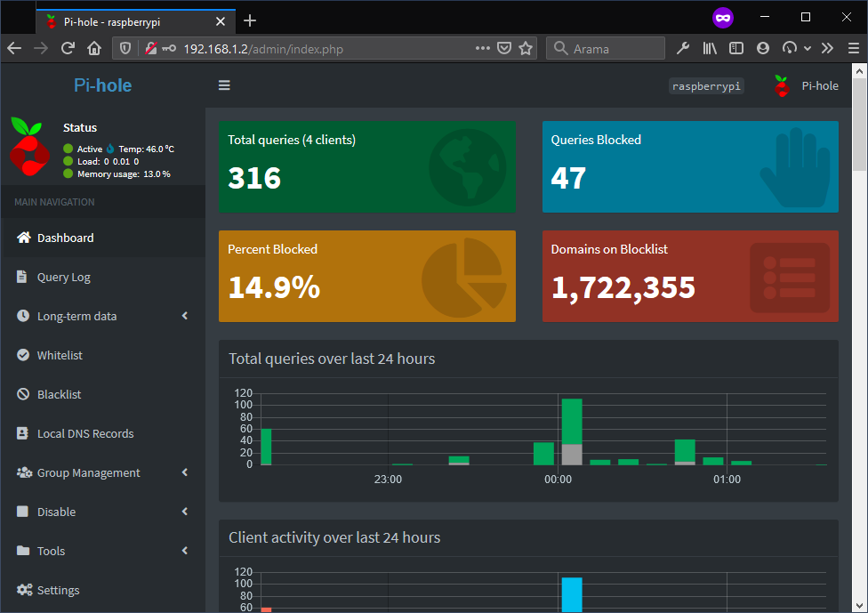Open the Tools menu item
The image size is (868, 613).
(103, 551)
